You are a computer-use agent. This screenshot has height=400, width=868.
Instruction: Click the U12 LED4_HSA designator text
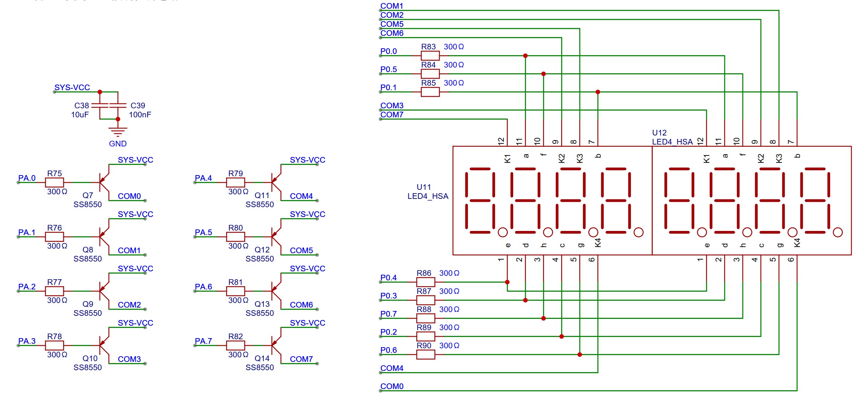coord(673,137)
